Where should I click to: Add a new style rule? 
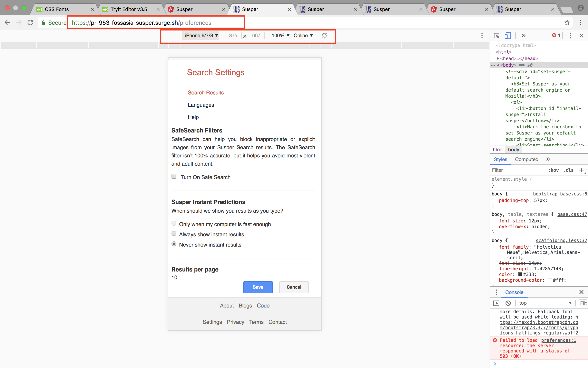(581, 170)
